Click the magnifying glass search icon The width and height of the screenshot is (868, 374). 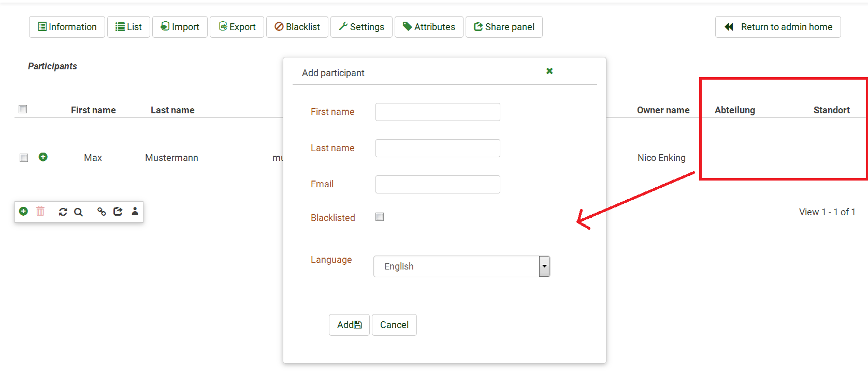(78, 212)
